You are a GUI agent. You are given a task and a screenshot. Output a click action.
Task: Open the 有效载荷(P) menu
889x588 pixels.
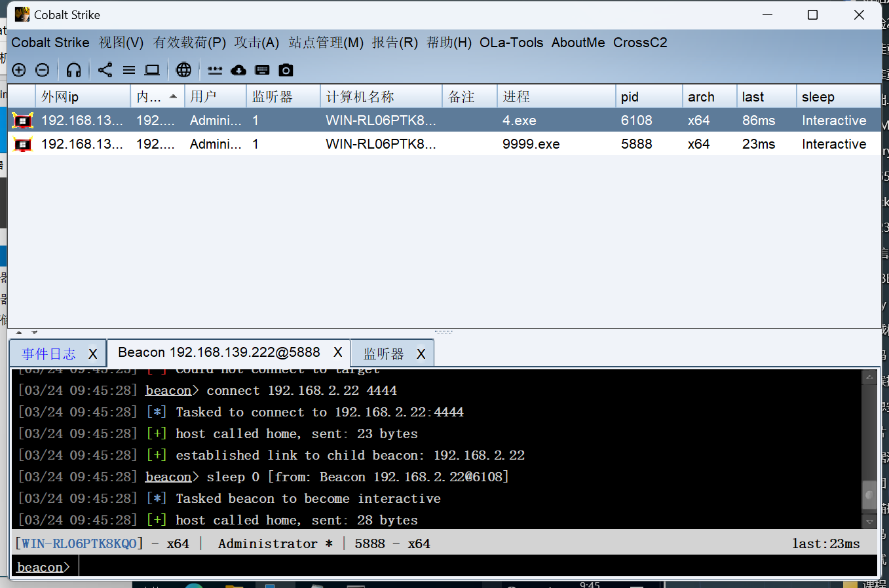click(189, 43)
